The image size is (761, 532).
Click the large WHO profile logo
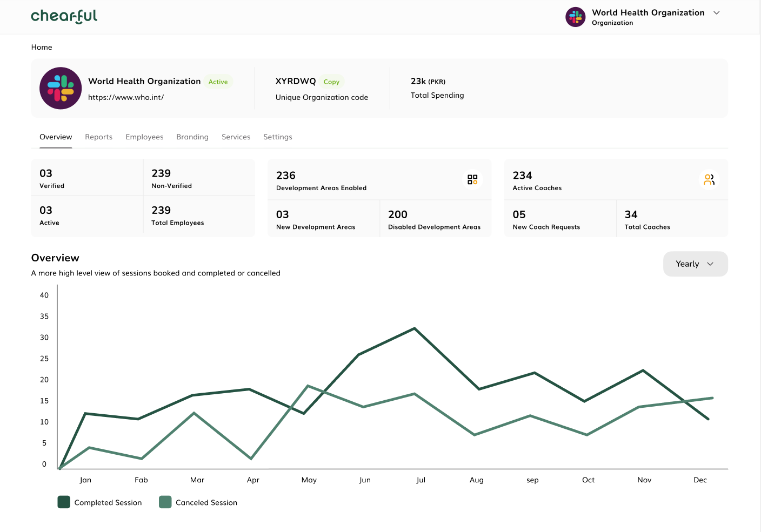[x=61, y=88]
